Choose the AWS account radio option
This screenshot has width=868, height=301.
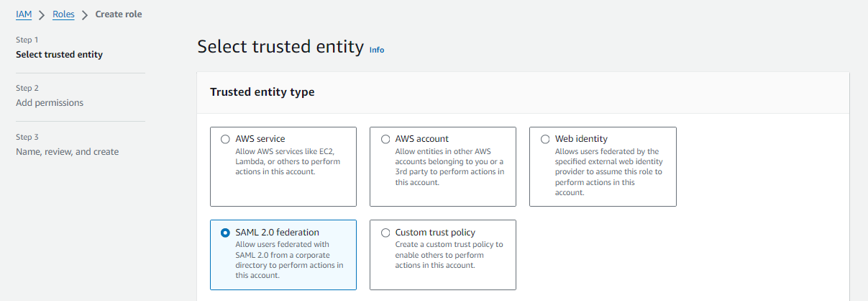click(385, 139)
